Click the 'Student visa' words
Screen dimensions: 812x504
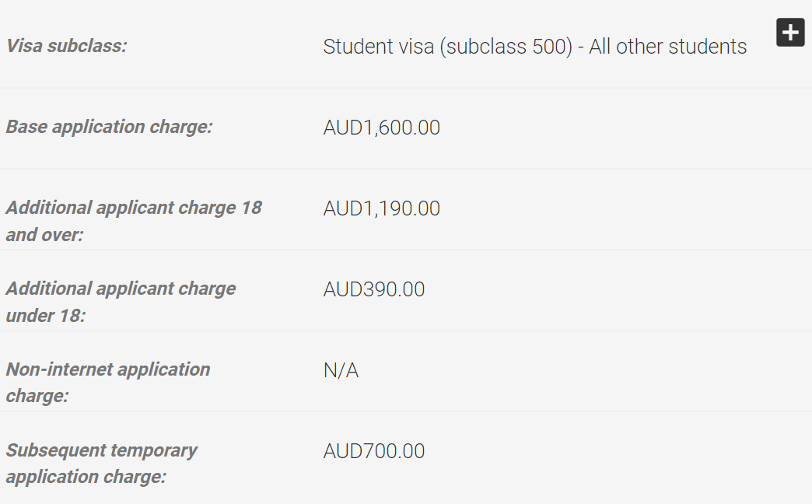pyautogui.click(x=379, y=47)
